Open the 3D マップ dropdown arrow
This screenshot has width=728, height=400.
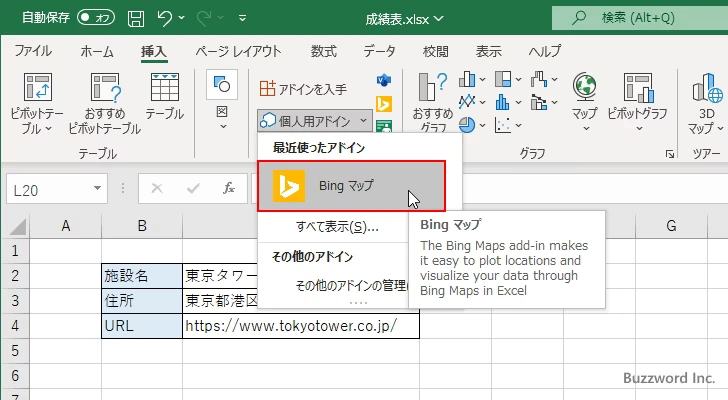point(720,129)
